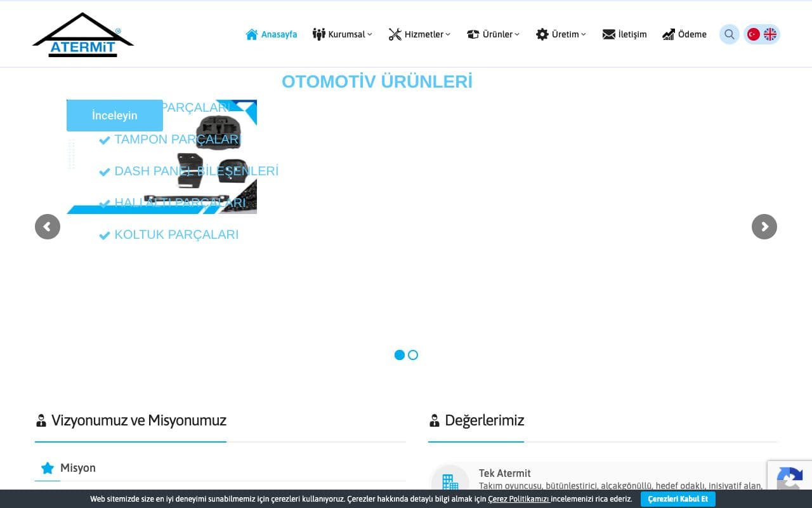Click the automotive parts slide image
The height and width of the screenshot is (508, 812).
[x=162, y=157]
